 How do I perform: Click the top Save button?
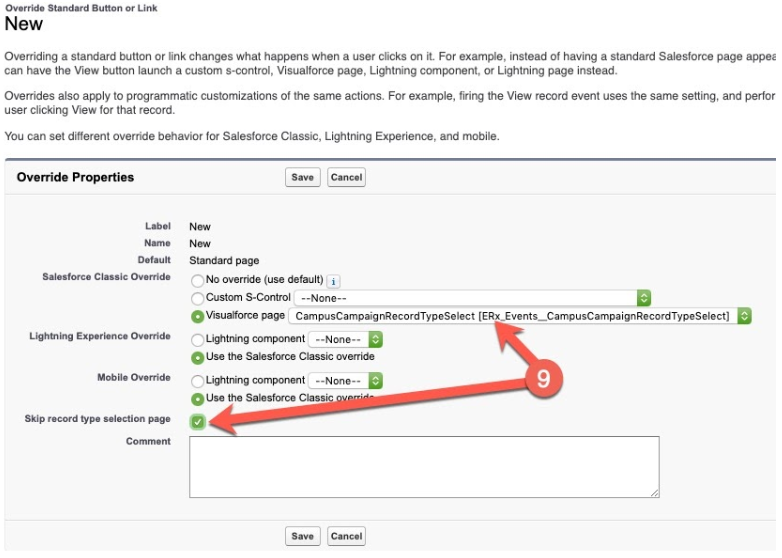[302, 177]
